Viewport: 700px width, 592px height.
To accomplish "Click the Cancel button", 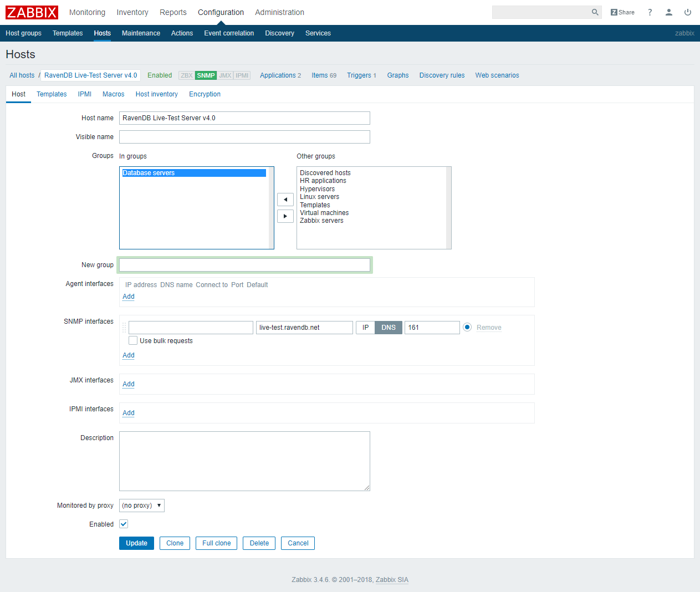I will (298, 543).
